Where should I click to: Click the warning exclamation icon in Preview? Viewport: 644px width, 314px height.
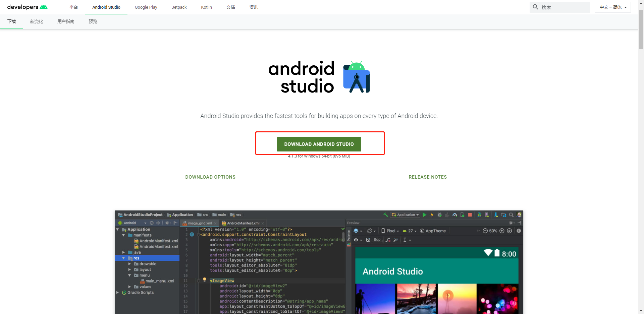(x=519, y=231)
